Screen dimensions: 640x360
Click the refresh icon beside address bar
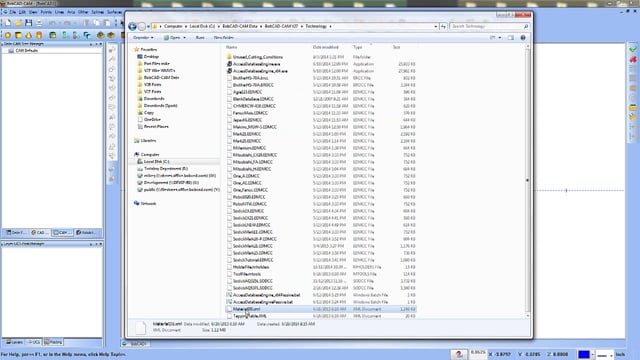click(443, 27)
